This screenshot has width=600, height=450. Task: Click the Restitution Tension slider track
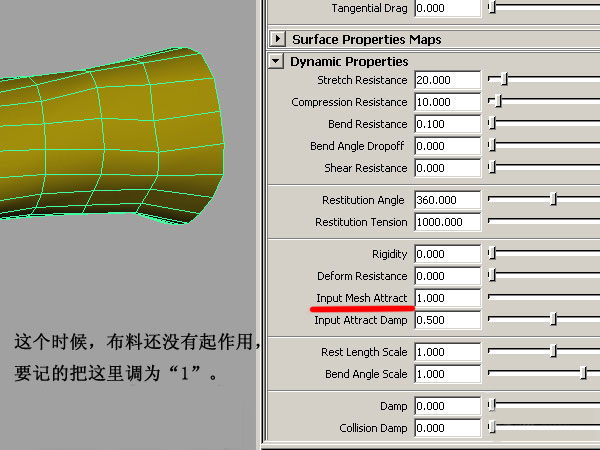544,221
